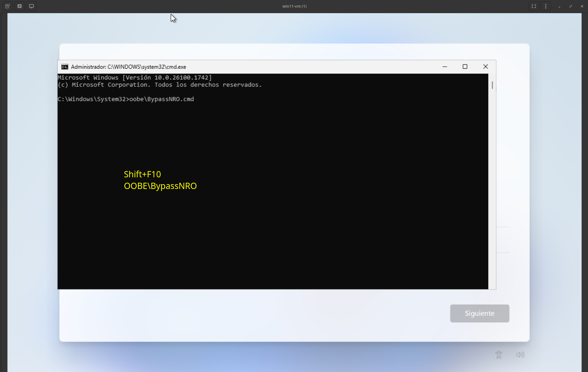The image size is (588, 372).
Task: Restore the win11-vm viewer window size
Action: tap(570, 6)
